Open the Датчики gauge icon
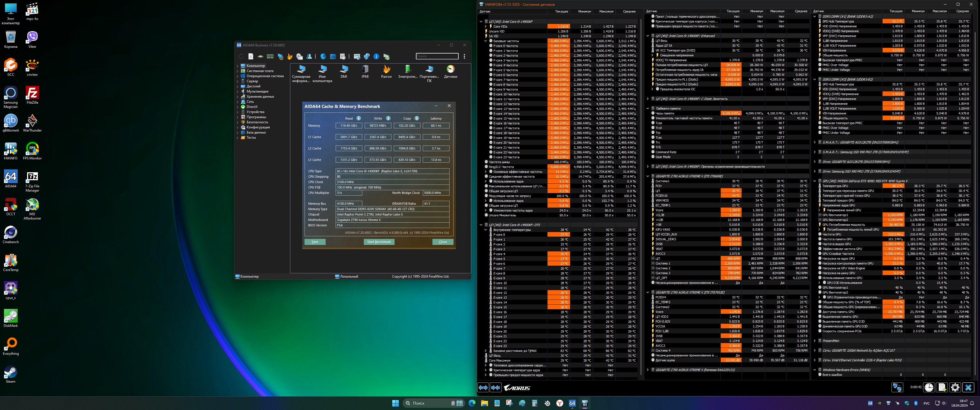 click(450, 69)
